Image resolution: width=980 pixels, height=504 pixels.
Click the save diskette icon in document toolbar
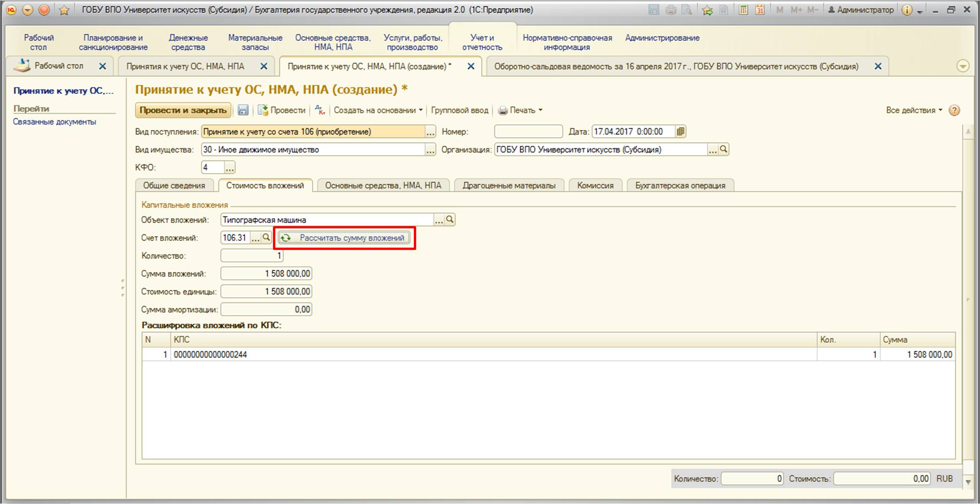(243, 110)
